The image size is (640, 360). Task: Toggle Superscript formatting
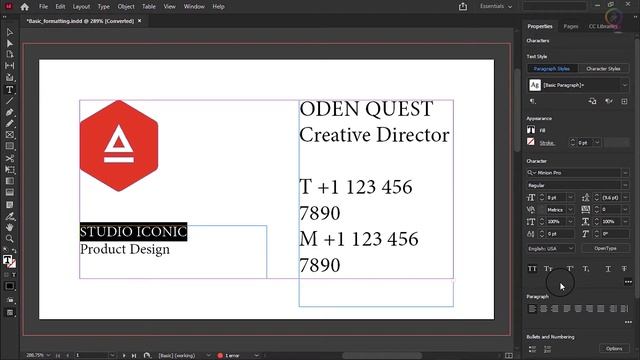tap(570, 269)
